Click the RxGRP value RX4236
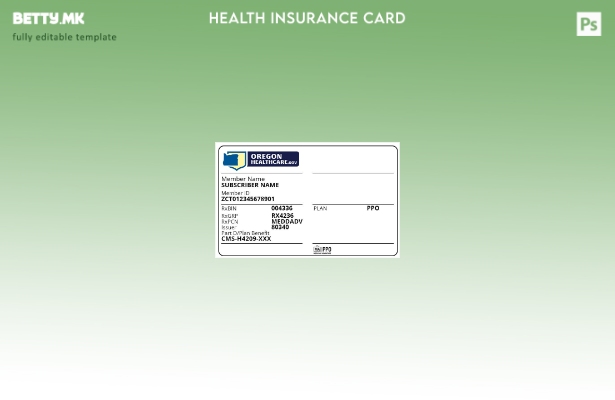Image resolution: width=615 pixels, height=400 pixels. pos(282,215)
